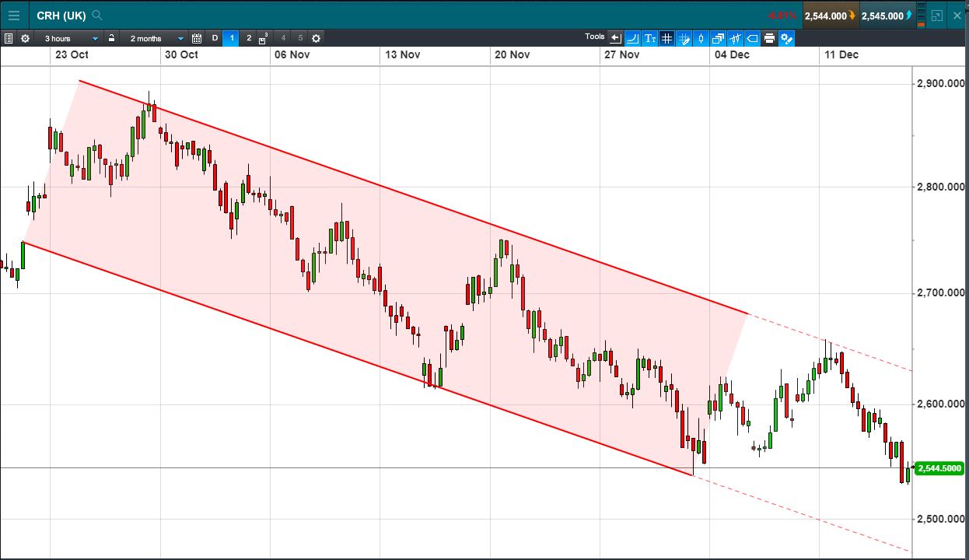Viewport: 969px width, 560px height.
Task: Select the upper red channel trendline
Action: coord(412,196)
